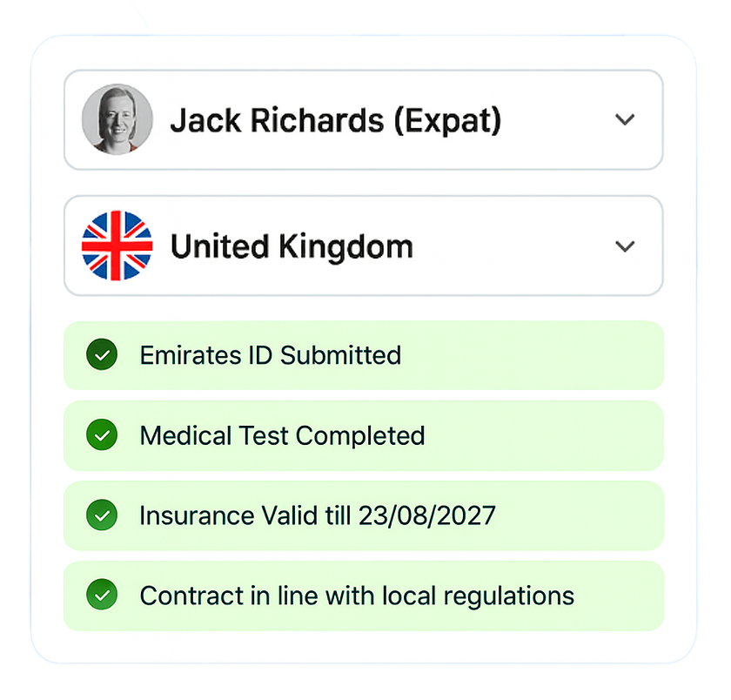Click the Jack Richards name text

pyautogui.click(x=276, y=120)
